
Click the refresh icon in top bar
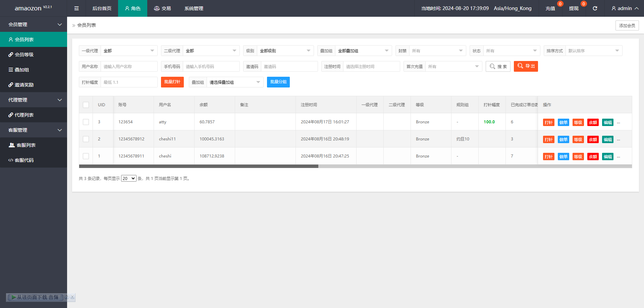tap(595, 8)
